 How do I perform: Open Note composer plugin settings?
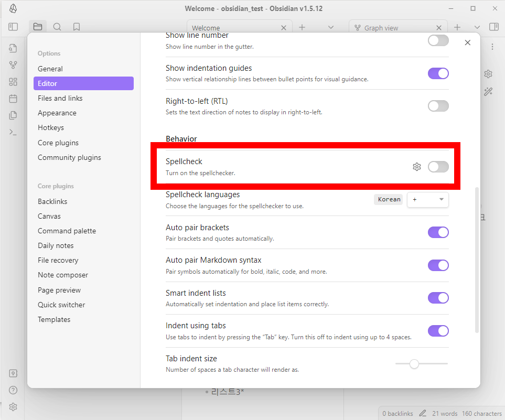tap(83, 275)
